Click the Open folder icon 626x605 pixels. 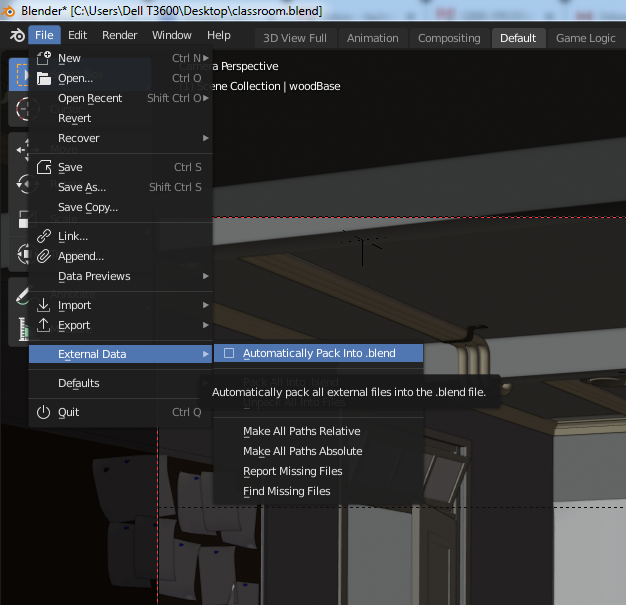pyautogui.click(x=44, y=78)
